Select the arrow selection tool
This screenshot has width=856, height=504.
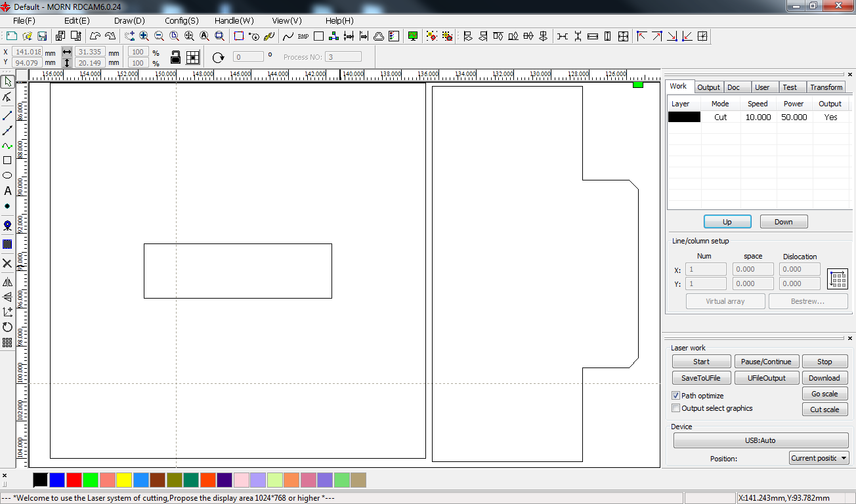click(x=7, y=81)
